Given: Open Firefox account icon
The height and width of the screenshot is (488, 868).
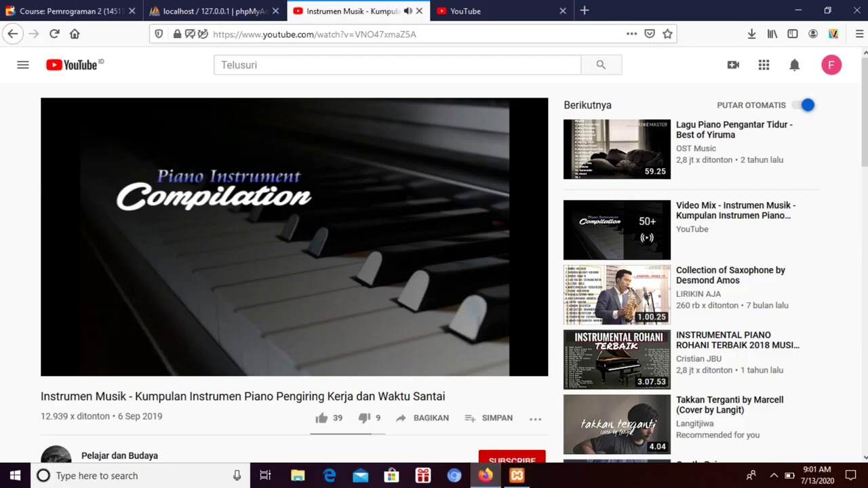Looking at the screenshot, I should click(813, 34).
